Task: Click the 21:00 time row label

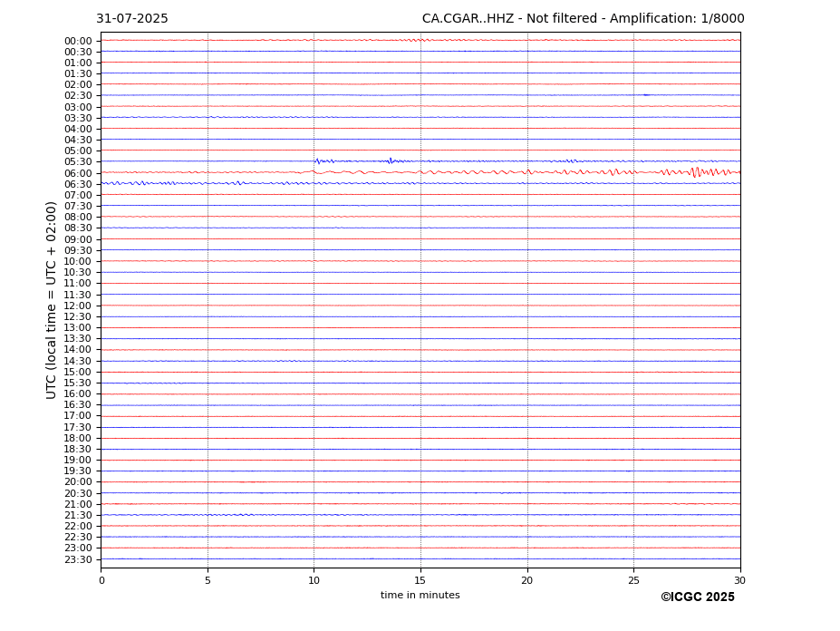Action: [78, 504]
